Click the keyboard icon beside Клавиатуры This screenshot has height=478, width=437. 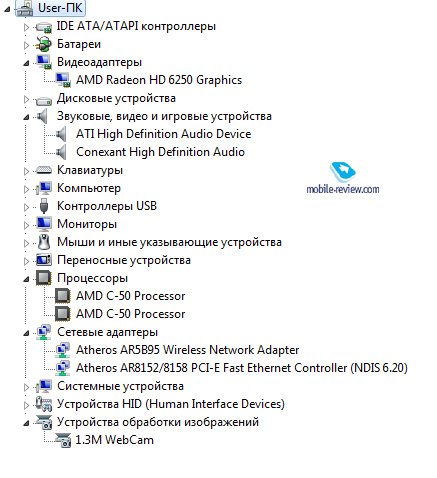[x=44, y=170]
